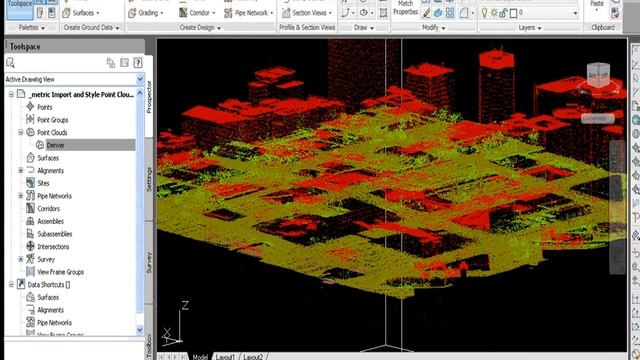
Task: Select the Denver point cloud
Action: pyautogui.click(x=56, y=145)
